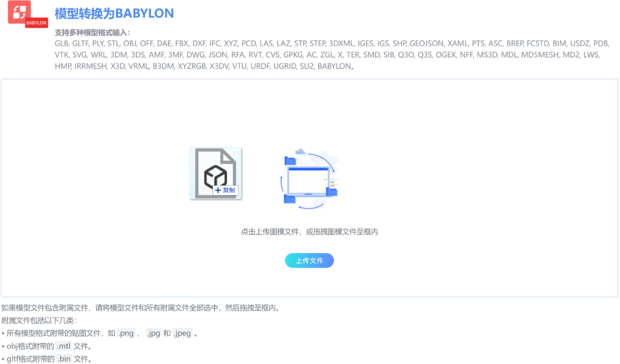Click the GLB format label in the list
Image resolution: width=620 pixels, height=364 pixels.
[x=62, y=43]
